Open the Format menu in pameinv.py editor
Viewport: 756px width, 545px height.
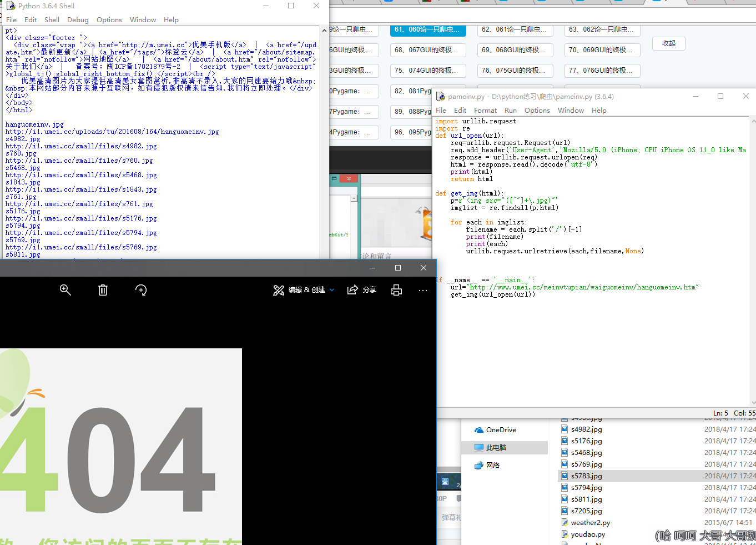click(485, 111)
